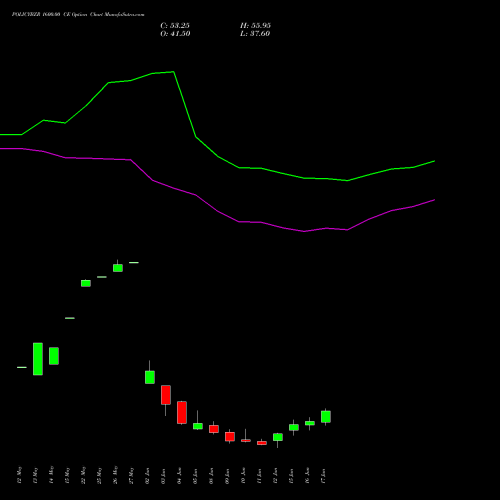500x500 pixels.
Task: Select the green candle above 12 Jun
Action: (278, 437)
